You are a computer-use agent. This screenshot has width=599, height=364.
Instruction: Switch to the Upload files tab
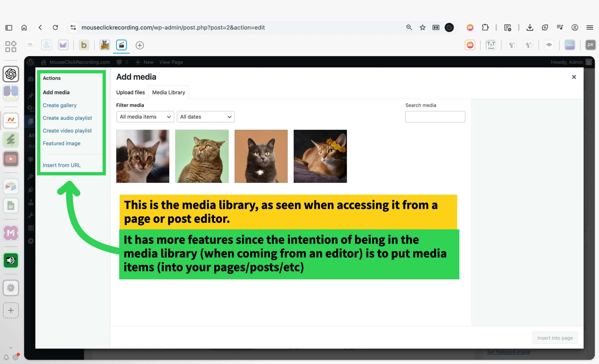click(x=130, y=92)
